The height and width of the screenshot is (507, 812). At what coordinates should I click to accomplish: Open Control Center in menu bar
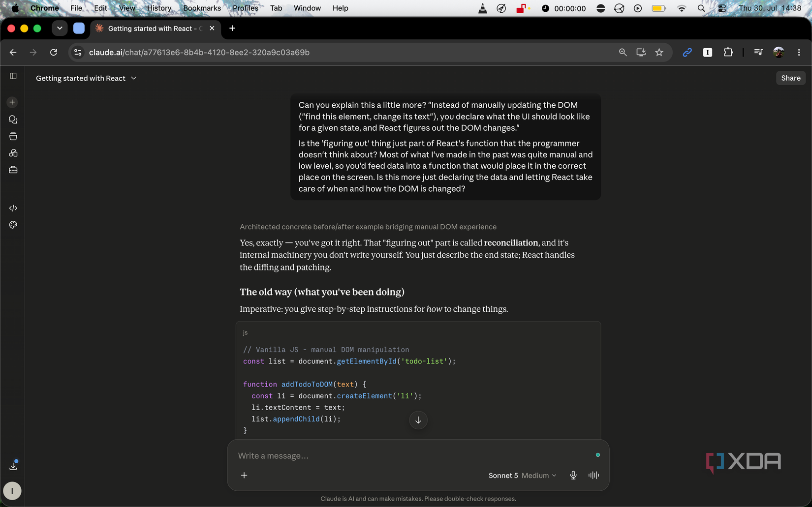(x=722, y=8)
